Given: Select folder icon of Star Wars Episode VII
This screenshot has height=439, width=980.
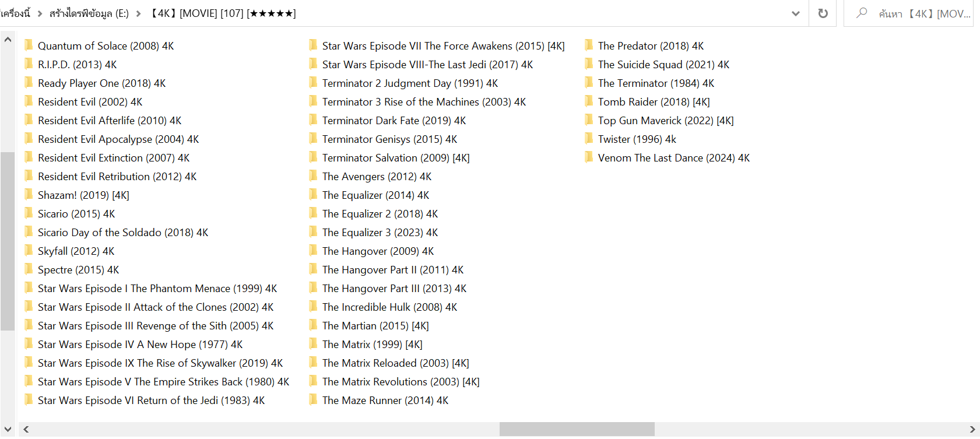Looking at the screenshot, I should pos(313,45).
